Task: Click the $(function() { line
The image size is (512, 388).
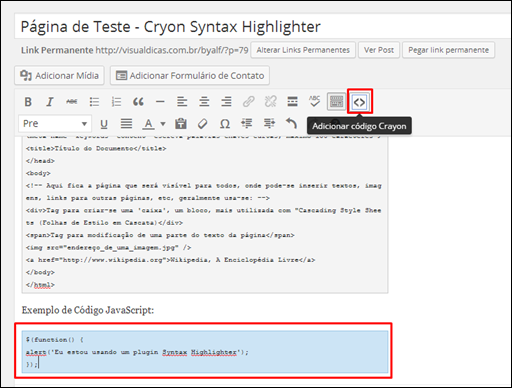Action: tap(55, 340)
